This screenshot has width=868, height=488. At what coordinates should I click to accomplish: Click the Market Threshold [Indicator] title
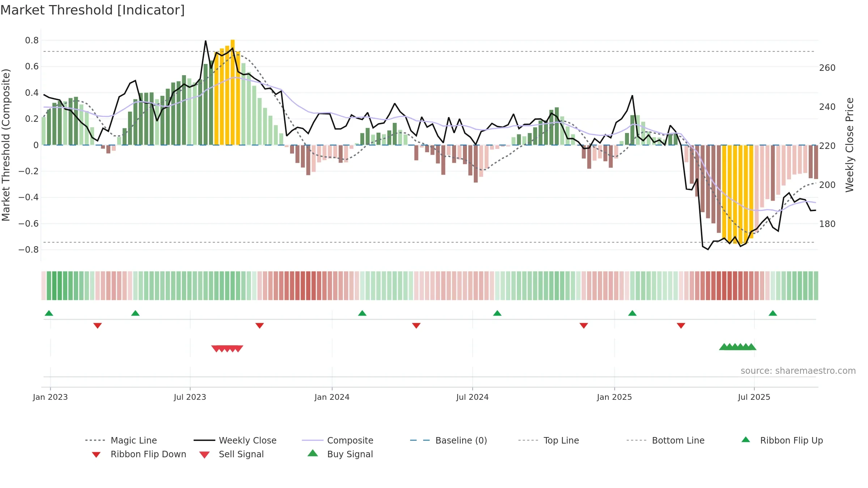pos(93,10)
